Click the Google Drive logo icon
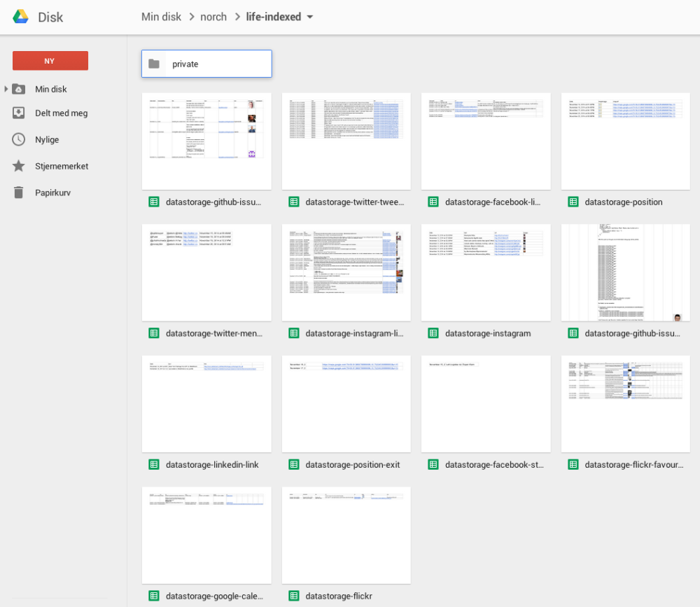 pyautogui.click(x=20, y=17)
